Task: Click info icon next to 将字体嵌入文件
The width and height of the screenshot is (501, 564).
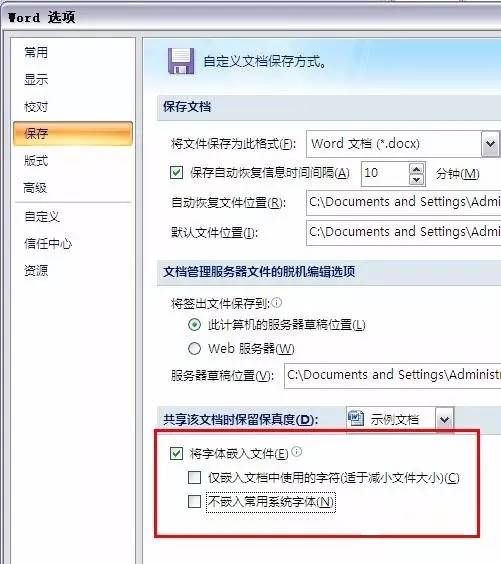Action: (x=297, y=451)
